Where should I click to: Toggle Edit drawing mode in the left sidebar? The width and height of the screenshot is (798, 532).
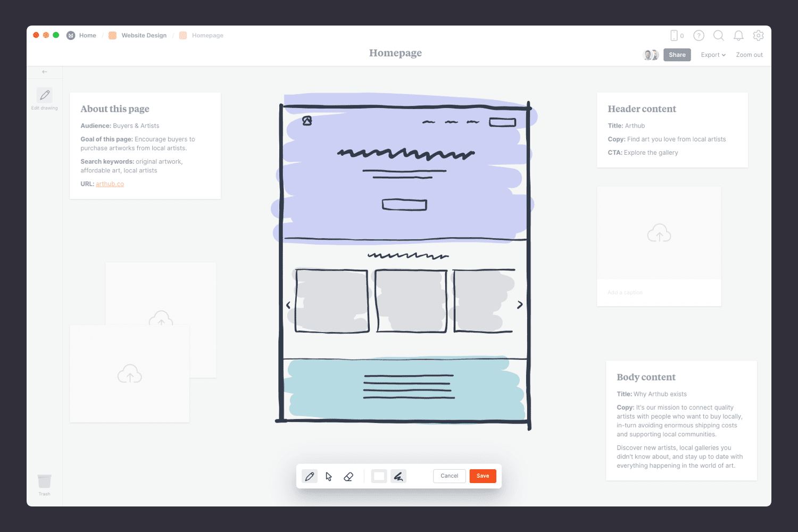pyautogui.click(x=45, y=96)
